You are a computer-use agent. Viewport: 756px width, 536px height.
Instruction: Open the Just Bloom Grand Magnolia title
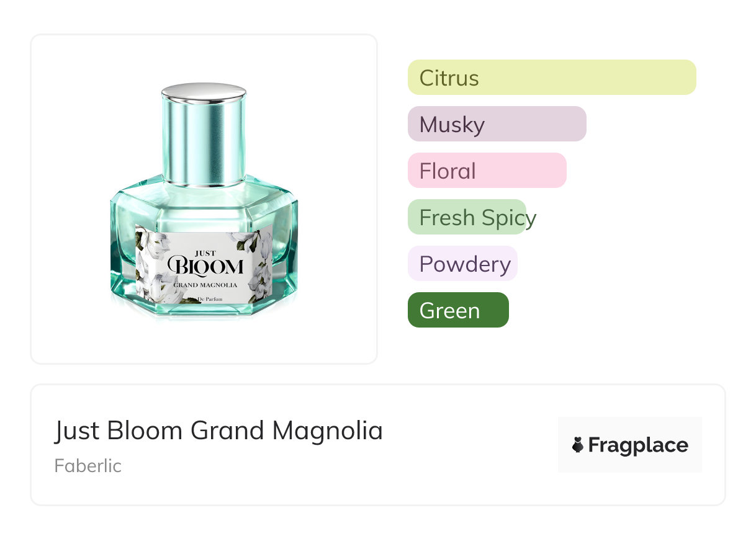pos(218,431)
